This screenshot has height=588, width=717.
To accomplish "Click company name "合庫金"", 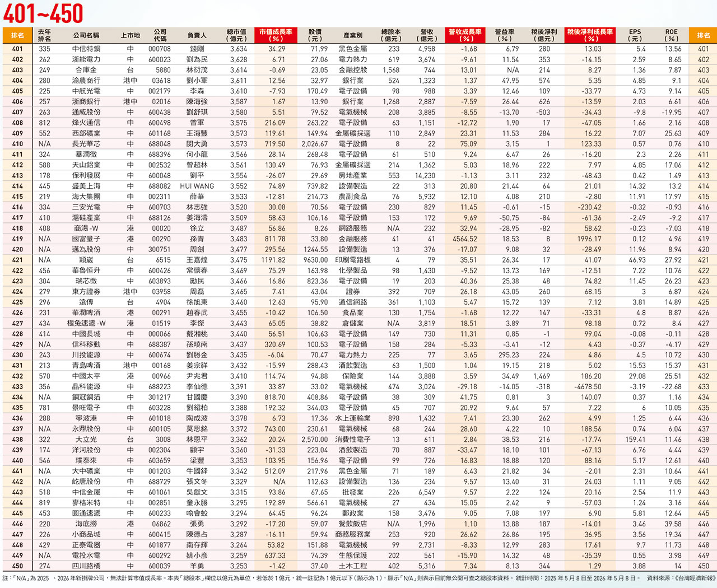I will (86, 70).
